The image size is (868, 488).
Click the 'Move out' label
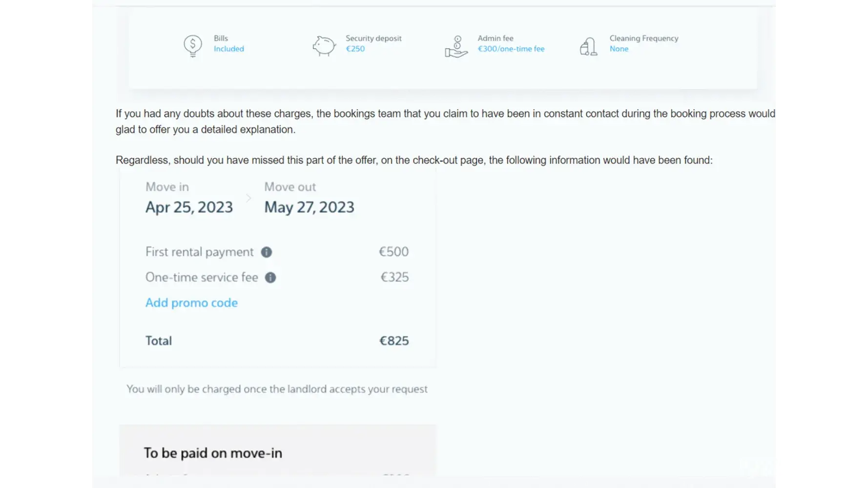coord(290,187)
